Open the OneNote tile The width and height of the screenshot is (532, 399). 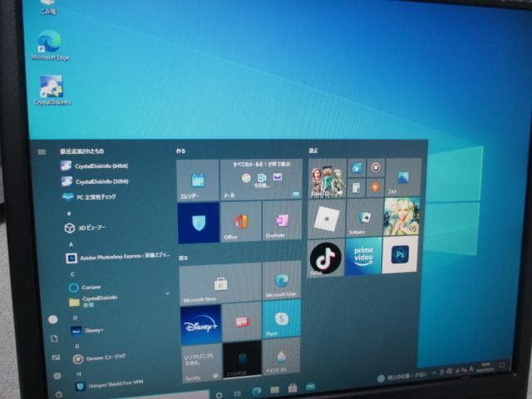pyautogui.click(x=282, y=220)
